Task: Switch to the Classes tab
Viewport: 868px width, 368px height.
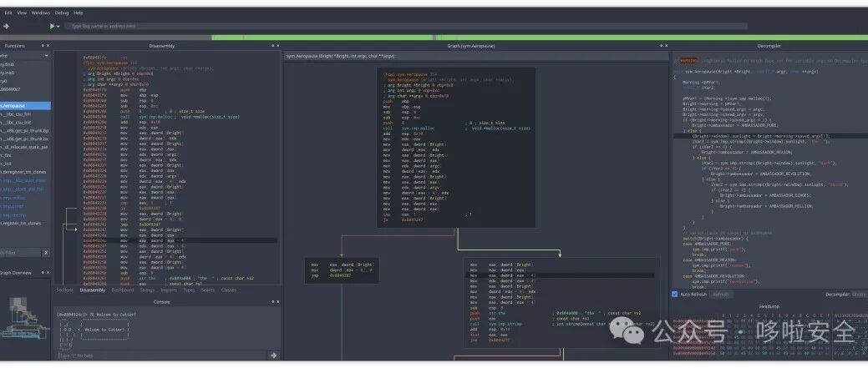Action: [x=229, y=290]
